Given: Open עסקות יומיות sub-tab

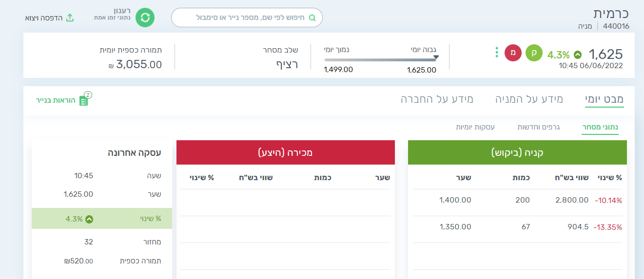Looking at the screenshot, I should pos(475,127).
